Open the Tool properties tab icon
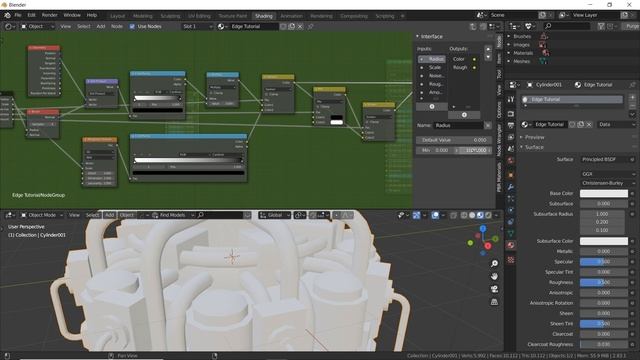This screenshot has height=360, width=640. (x=511, y=99)
